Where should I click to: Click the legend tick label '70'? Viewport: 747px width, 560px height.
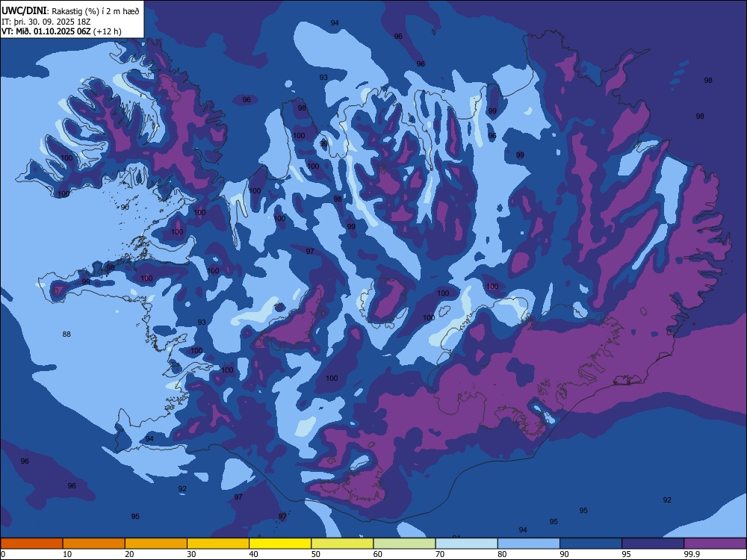tap(440, 554)
